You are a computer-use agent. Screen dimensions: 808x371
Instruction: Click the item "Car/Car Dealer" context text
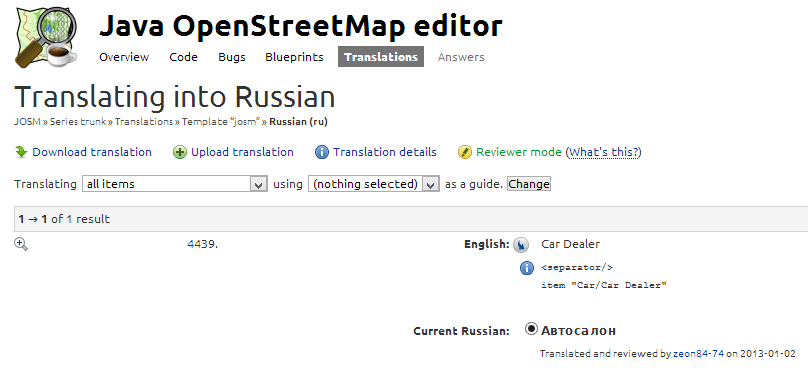[604, 285]
